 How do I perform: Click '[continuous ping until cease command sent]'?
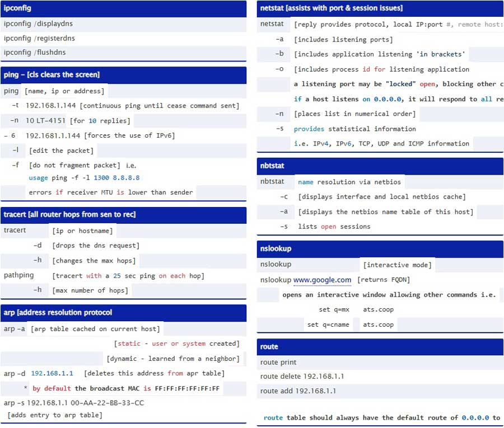click(x=160, y=106)
